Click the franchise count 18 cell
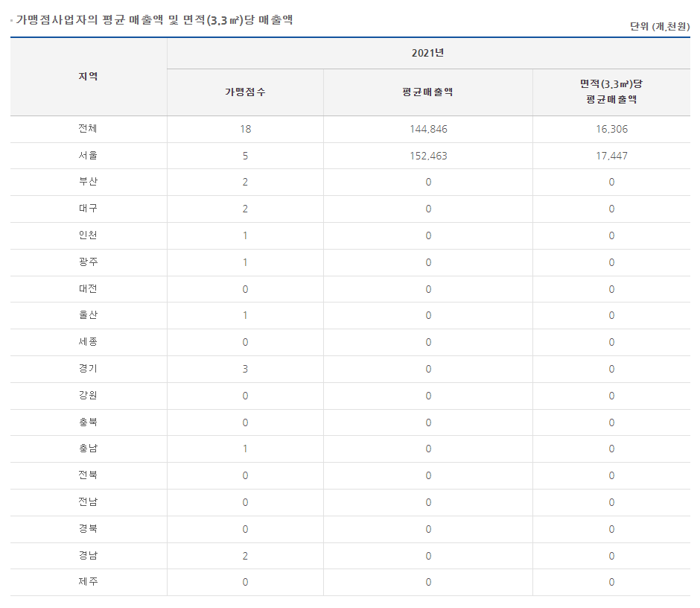Screen dimensions: 700x608 point(245,129)
